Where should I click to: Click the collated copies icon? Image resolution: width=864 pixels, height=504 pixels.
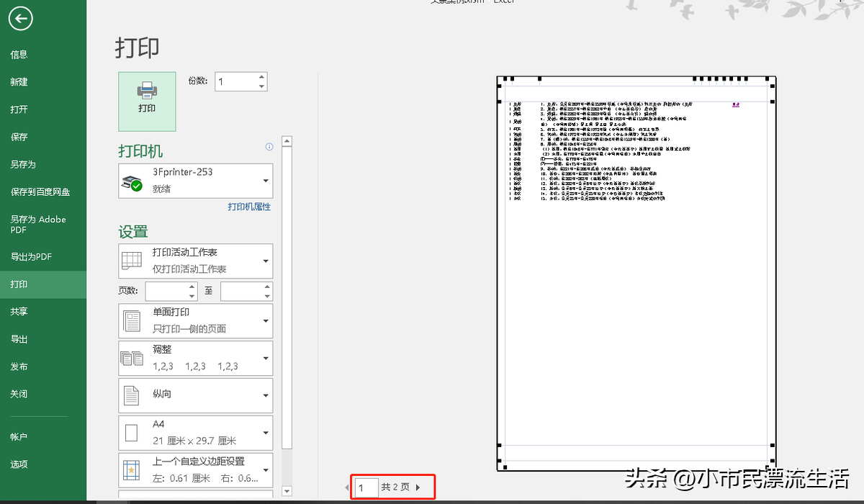pos(132,358)
